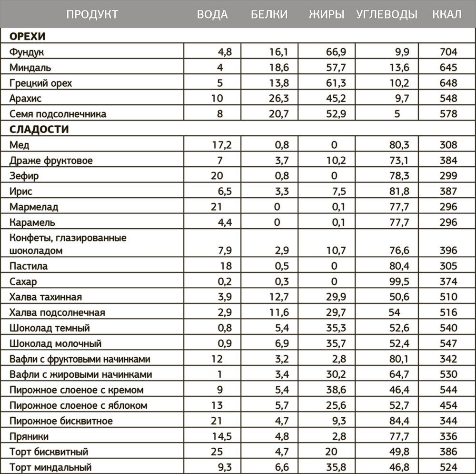Click the 510 kcal cell of Халва тахинная
The height and width of the screenshot is (474, 476).
tap(448, 297)
